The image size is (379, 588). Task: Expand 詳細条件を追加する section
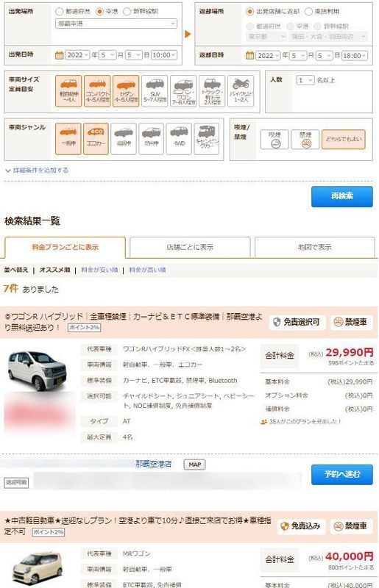[x=37, y=171]
